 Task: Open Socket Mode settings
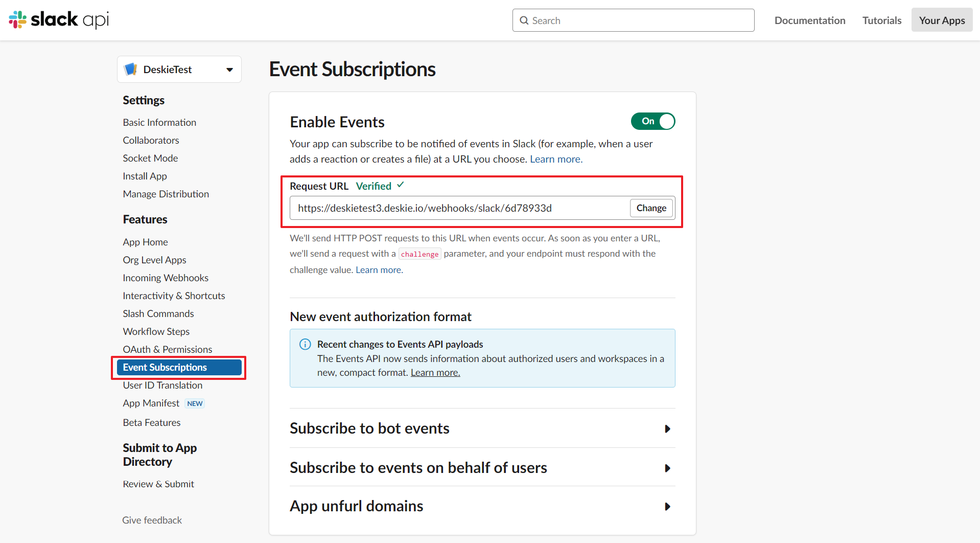coord(150,158)
